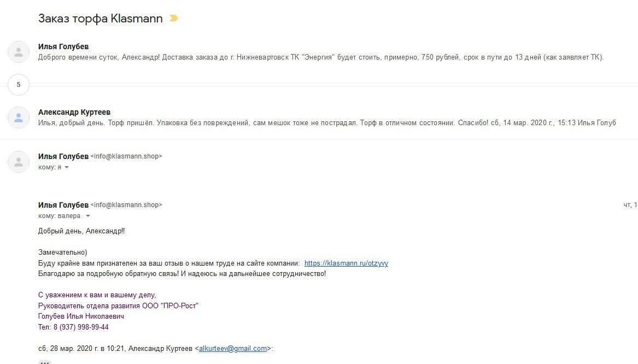This screenshot has width=638, height=364.
Task: Expand the "Торф пришёл" message from Александр
Action: tap(326, 123)
